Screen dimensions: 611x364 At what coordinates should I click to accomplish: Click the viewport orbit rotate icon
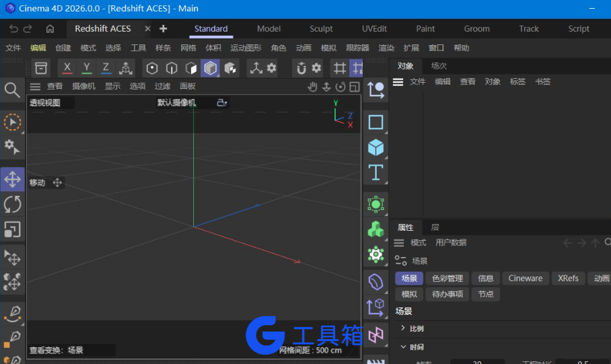click(x=340, y=87)
